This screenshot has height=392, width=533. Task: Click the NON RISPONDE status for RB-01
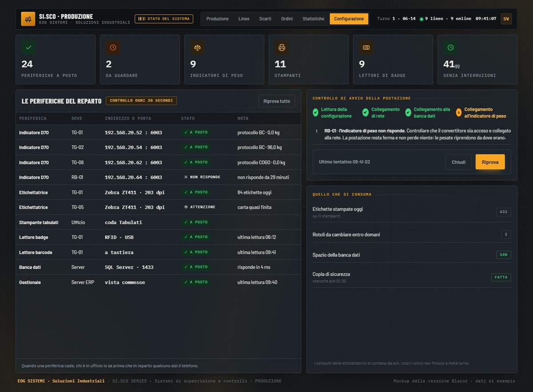202,177
